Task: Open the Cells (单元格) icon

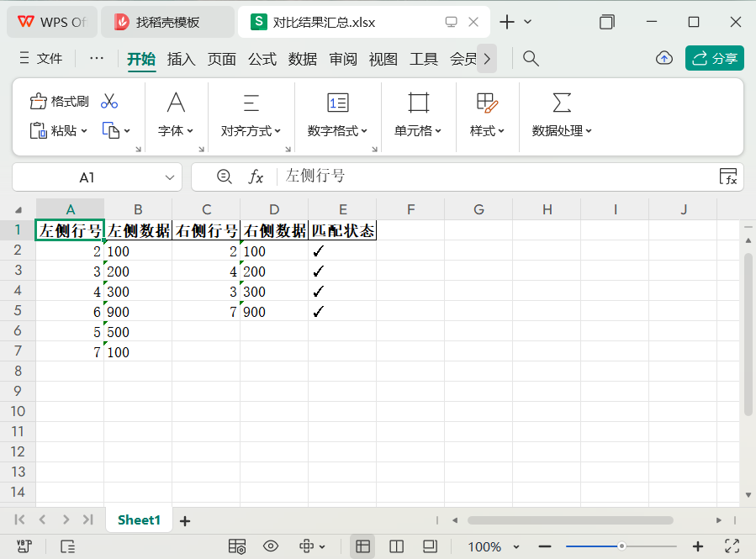Action: tap(418, 103)
